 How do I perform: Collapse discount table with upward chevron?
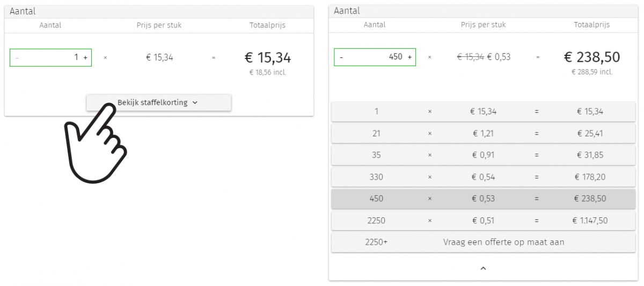[483, 268]
